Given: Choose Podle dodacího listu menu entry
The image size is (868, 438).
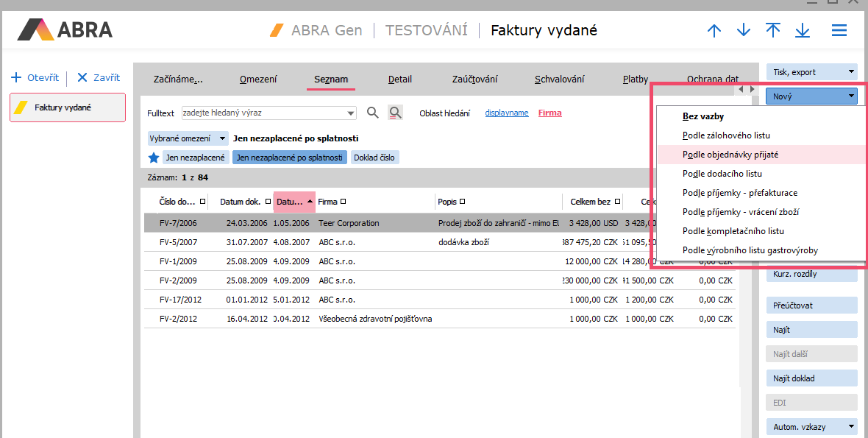Looking at the screenshot, I should pos(722,174).
